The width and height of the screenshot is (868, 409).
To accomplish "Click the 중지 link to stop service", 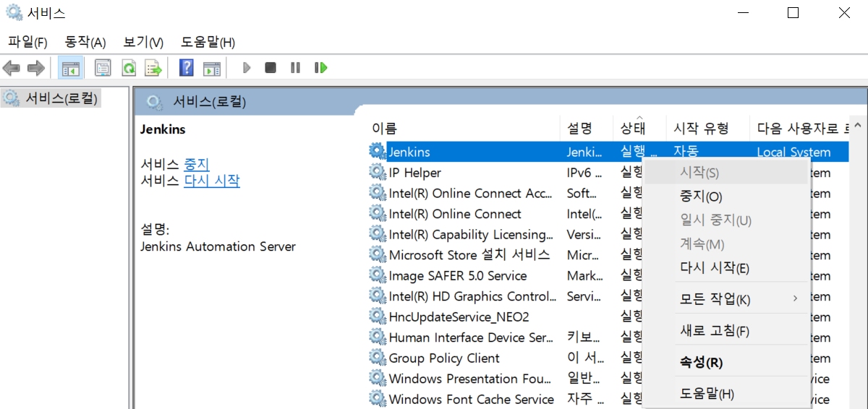I will (x=197, y=164).
